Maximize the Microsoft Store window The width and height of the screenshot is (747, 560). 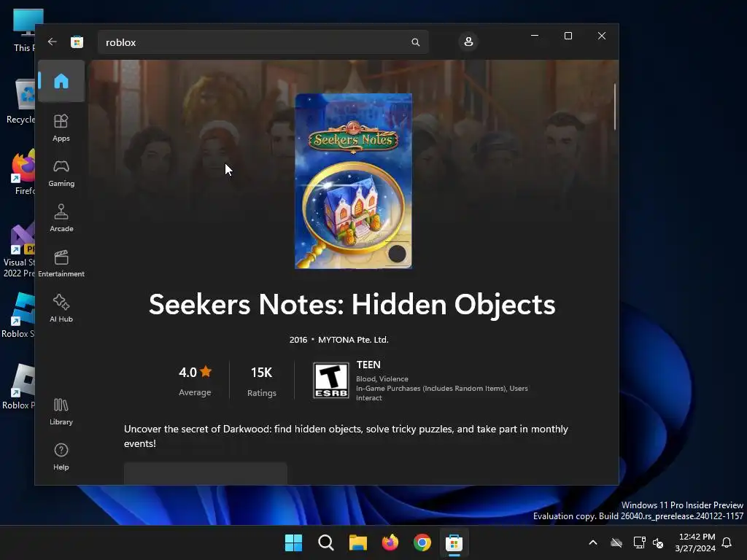click(568, 36)
